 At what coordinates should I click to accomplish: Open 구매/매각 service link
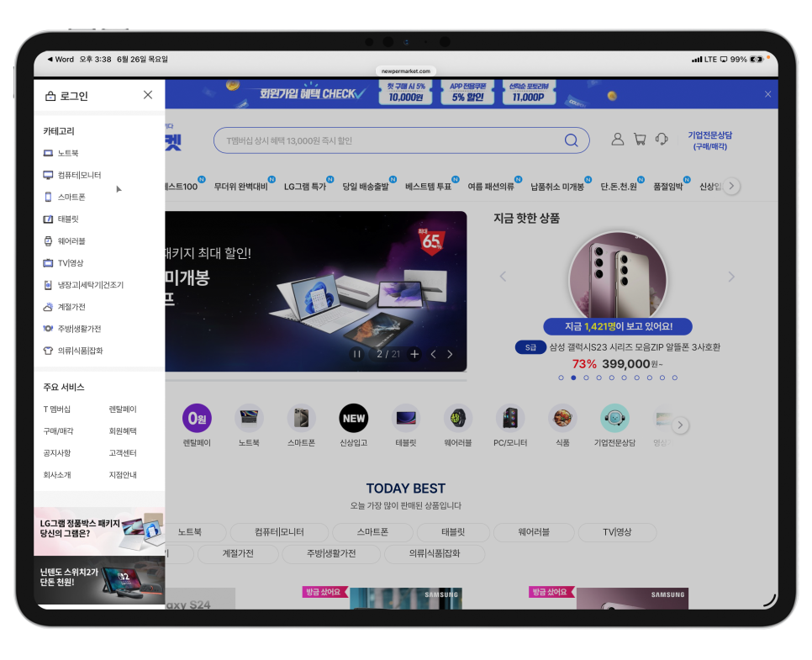[59, 431]
